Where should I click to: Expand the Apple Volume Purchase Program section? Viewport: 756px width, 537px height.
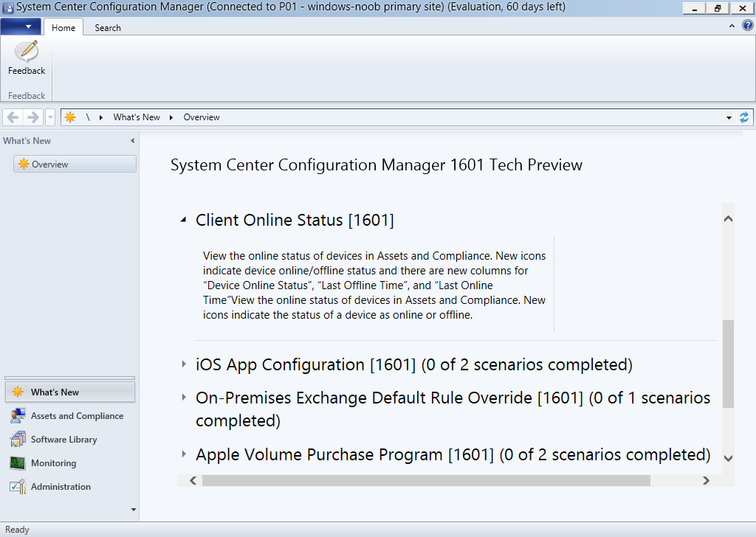(184, 454)
